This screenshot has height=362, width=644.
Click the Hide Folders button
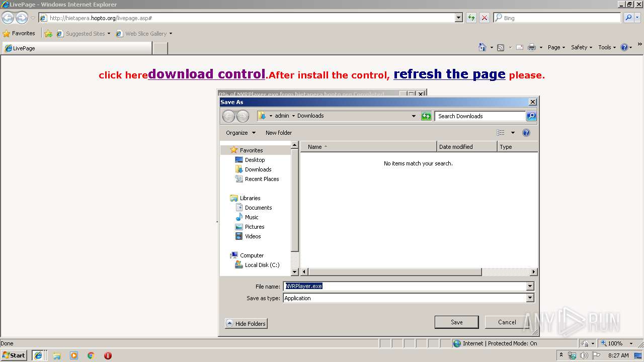click(x=246, y=324)
